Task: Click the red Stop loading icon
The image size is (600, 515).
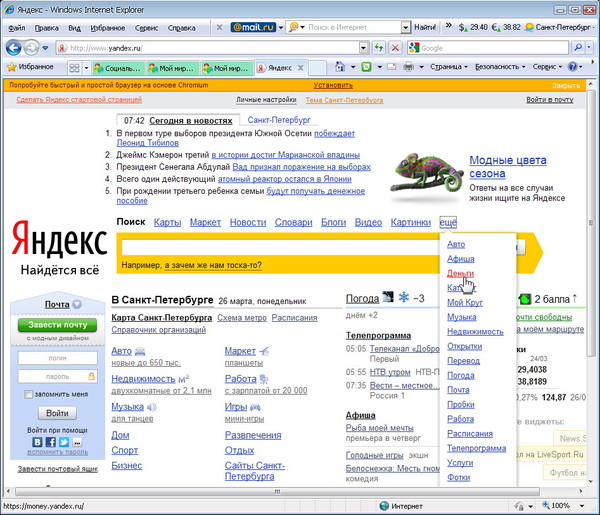Action: (x=395, y=48)
